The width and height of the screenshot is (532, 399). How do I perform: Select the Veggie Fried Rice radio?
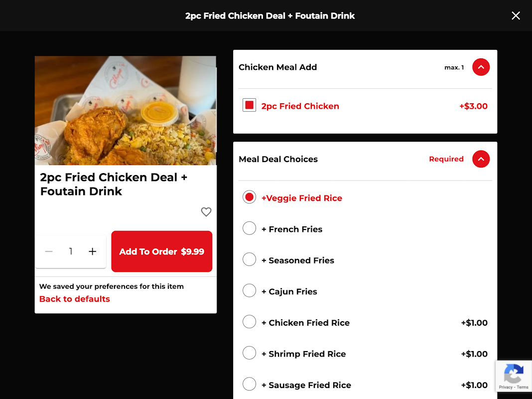pos(249,198)
